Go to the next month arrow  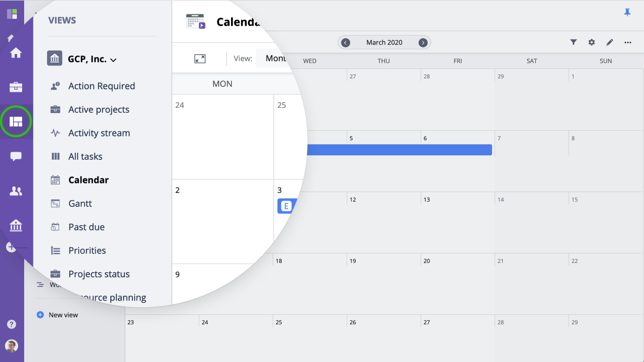423,43
